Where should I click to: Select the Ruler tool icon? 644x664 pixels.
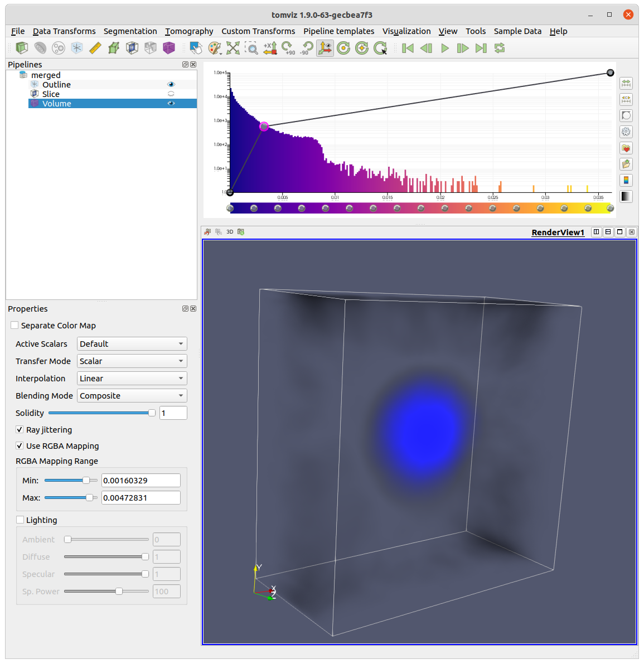(95, 48)
